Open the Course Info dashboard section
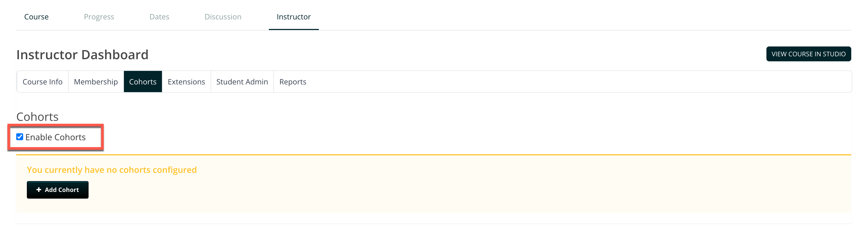The image size is (868, 231). point(43,82)
